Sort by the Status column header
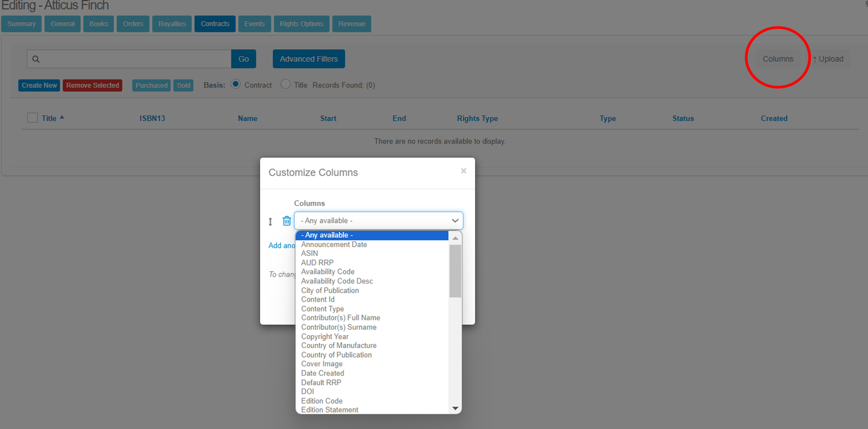 click(x=683, y=118)
